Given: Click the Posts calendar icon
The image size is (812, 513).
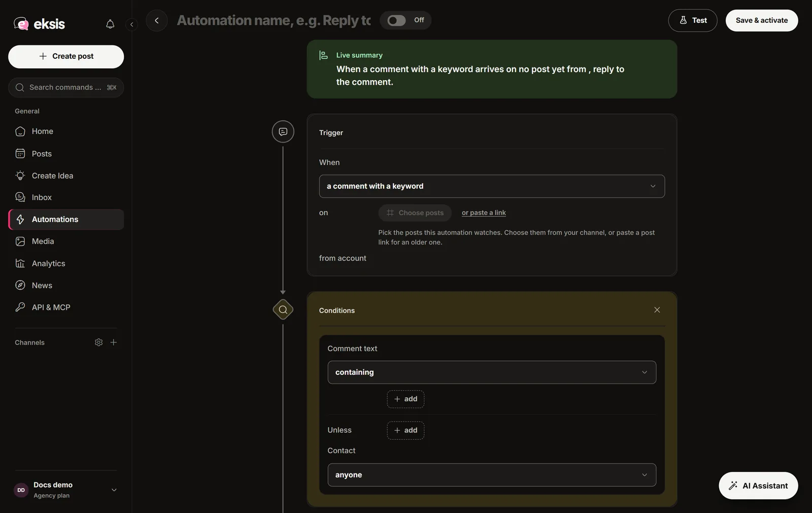Looking at the screenshot, I should point(20,154).
